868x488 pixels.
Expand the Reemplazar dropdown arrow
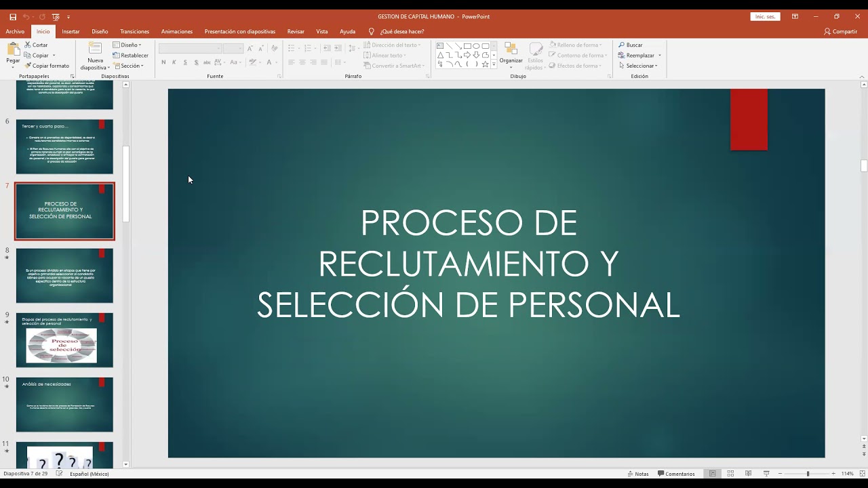click(659, 56)
